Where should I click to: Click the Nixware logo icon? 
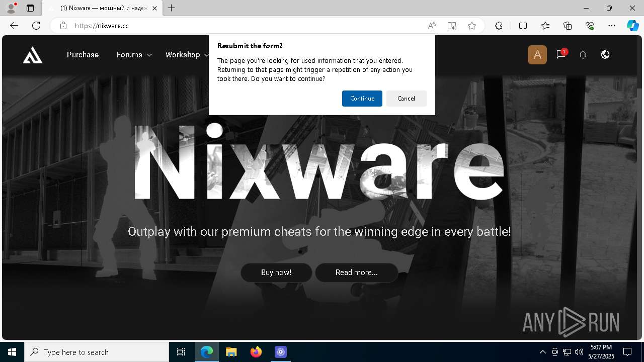[x=33, y=55]
